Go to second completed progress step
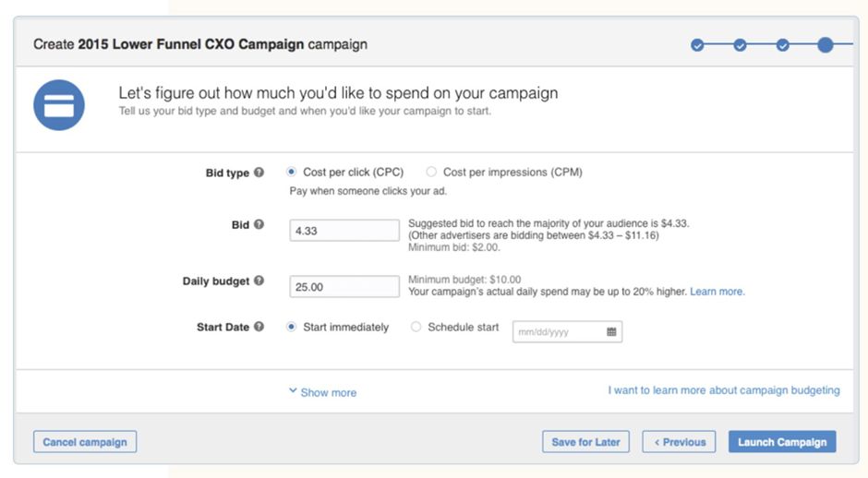 click(x=740, y=44)
